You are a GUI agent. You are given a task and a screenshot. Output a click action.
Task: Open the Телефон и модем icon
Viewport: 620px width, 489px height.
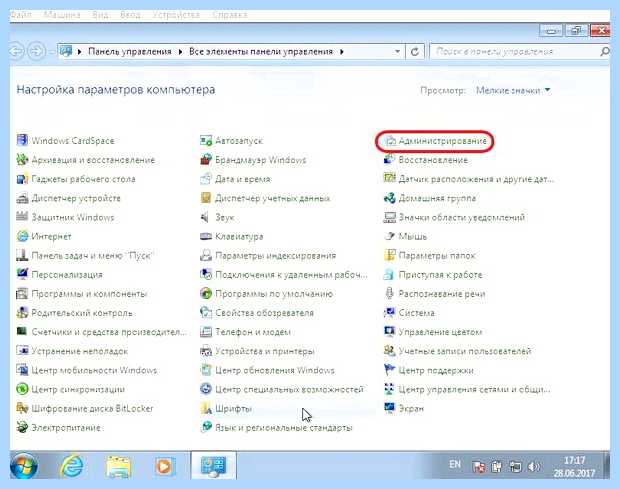tap(206, 332)
